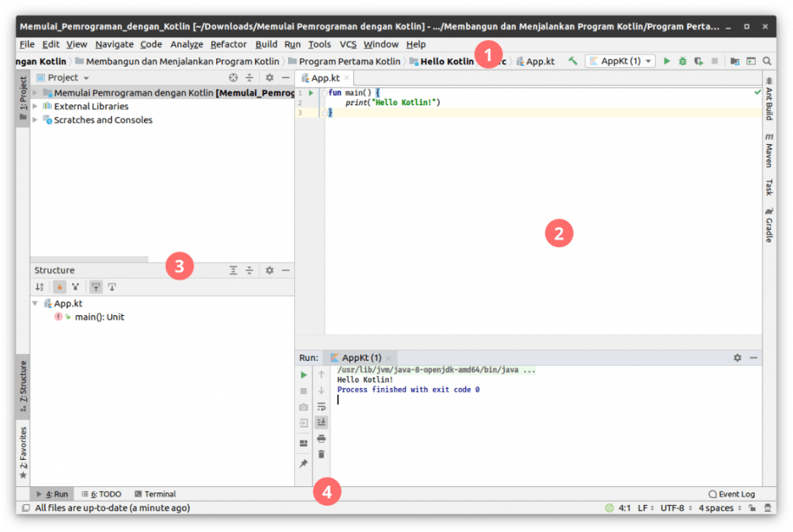The height and width of the screenshot is (532, 793).
Task: Clear the Run console output with trash icon
Action: 321,455
